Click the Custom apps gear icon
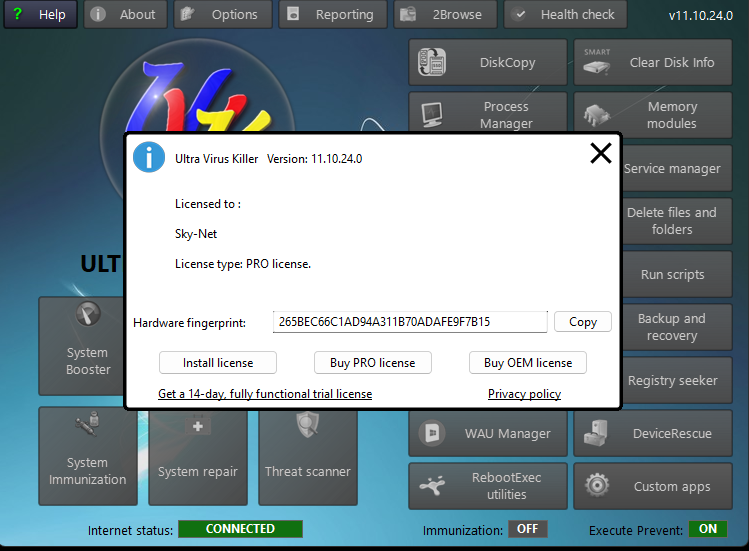749x551 pixels. click(597, 486)
